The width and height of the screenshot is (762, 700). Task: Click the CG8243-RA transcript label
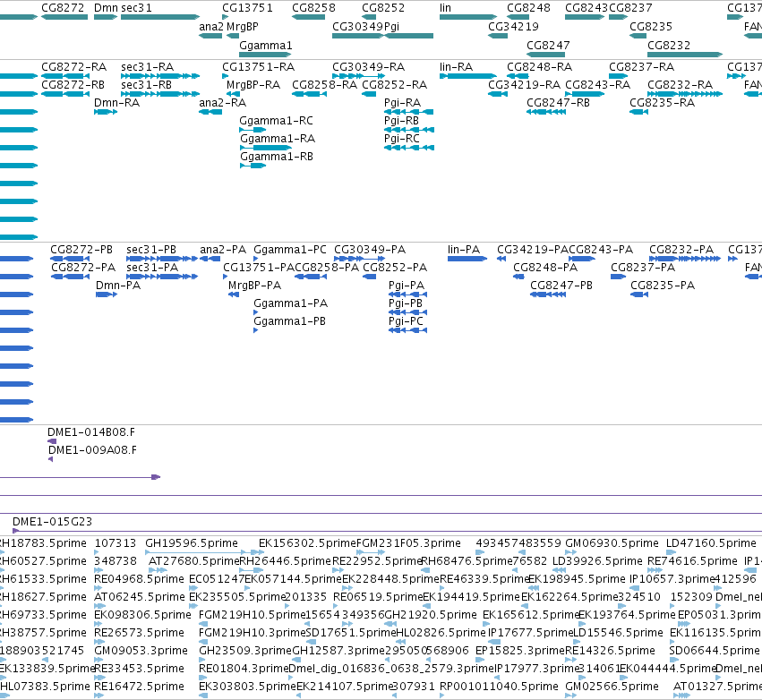[598, 84]
